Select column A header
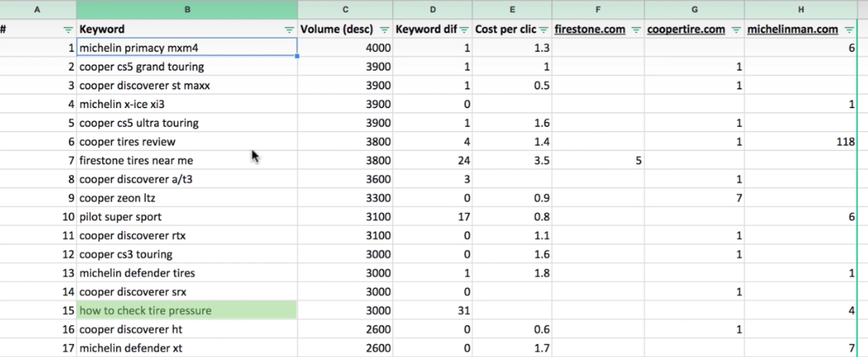The image size is (868, 357). click(x=38, y=9)
